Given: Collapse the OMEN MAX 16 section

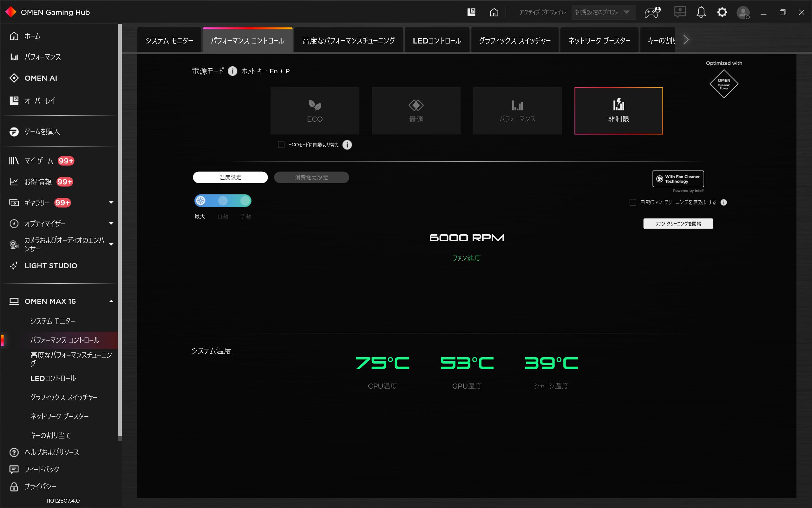Looking at the screenshot, I should coord(111,301).
